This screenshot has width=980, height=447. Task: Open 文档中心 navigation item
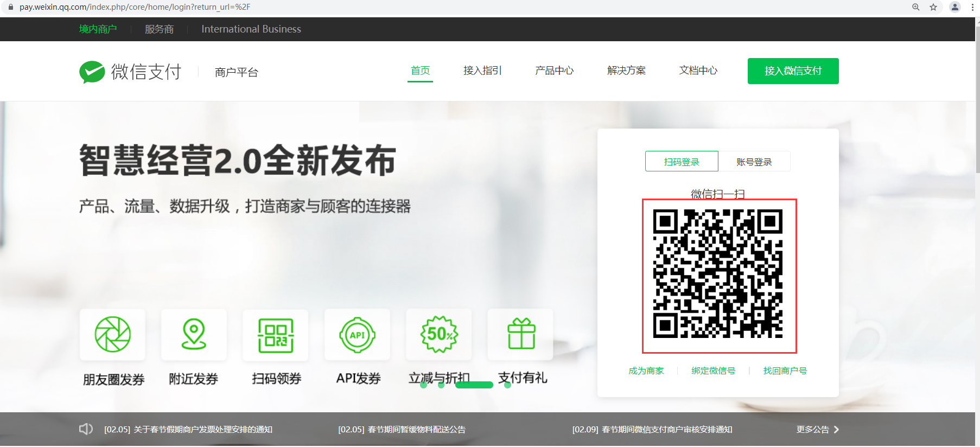tap(698, 71)
